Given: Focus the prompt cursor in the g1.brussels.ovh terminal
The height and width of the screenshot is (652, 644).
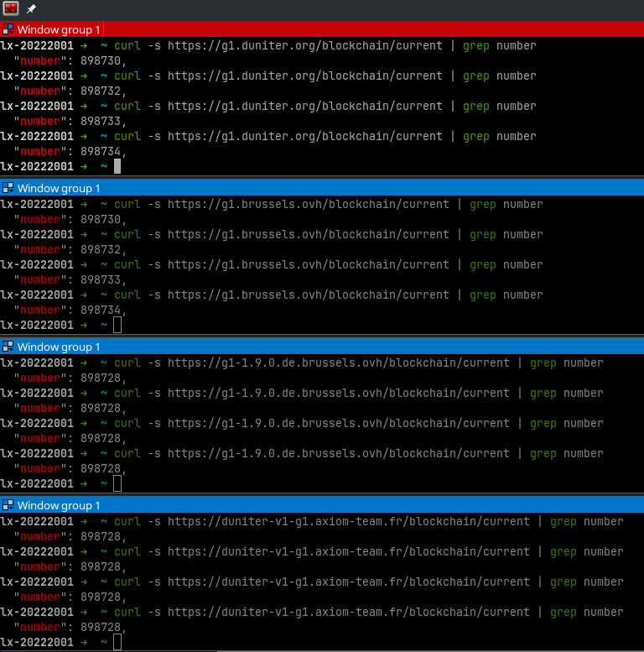Looking at the screenshot, I should pos(117,325).
